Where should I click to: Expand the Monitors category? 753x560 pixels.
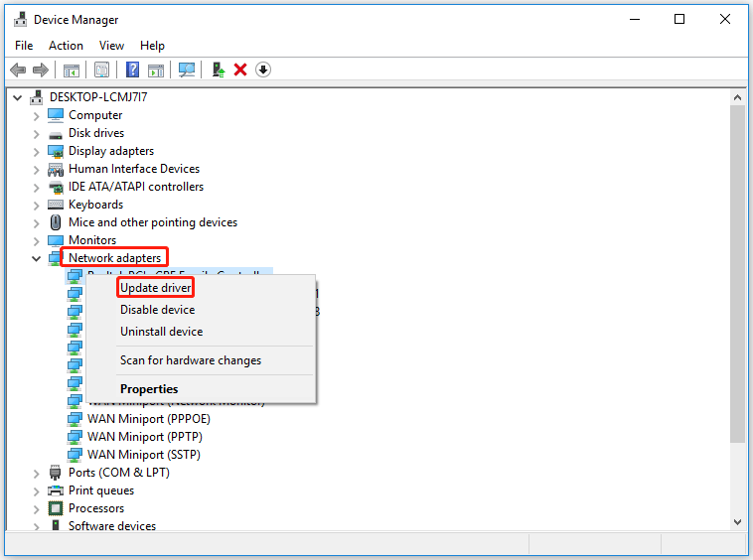[36, 241]
